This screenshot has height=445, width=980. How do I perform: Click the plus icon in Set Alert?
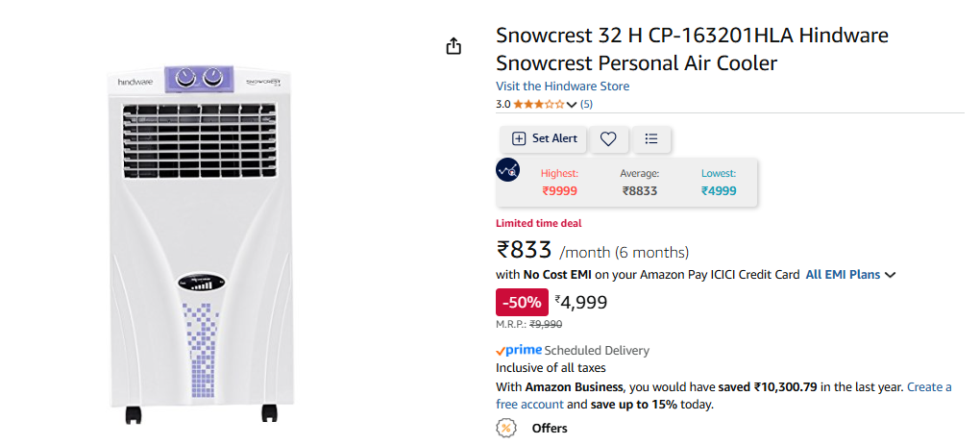[519, 138]
